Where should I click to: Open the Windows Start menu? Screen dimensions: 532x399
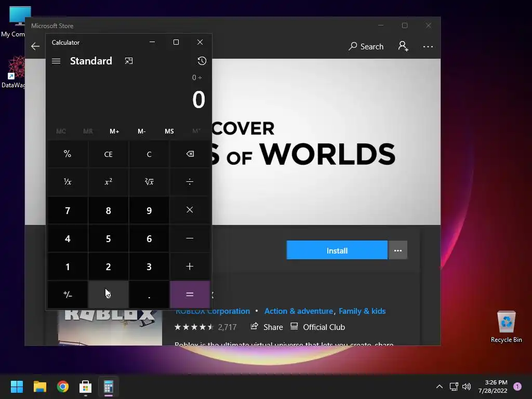click(x=17, y=387)
